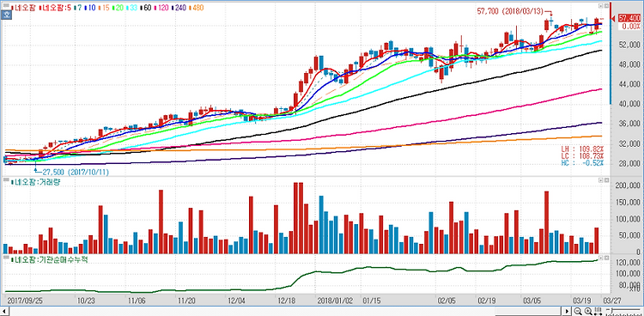Close the 거래량 volume panel
644x316 pixels.
coord(606,180)
